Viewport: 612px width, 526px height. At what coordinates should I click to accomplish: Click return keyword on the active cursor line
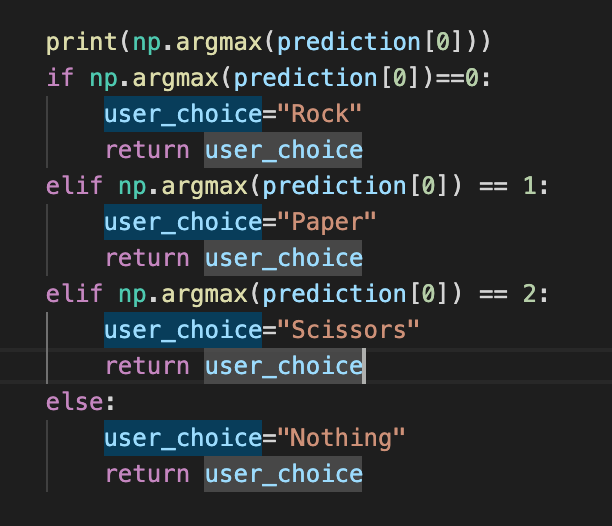[148, 366]
